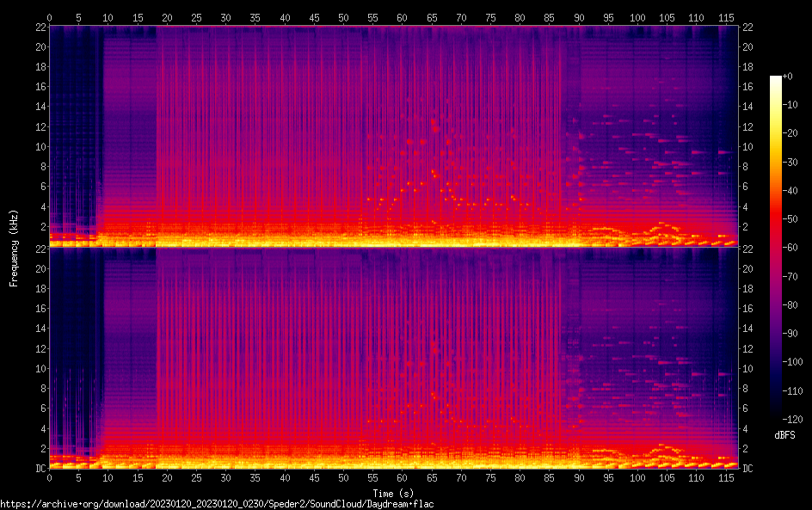The image size is (812, 510).
Task: Click the 25 second mark on bottom time axis
Action: coord(196,476)
